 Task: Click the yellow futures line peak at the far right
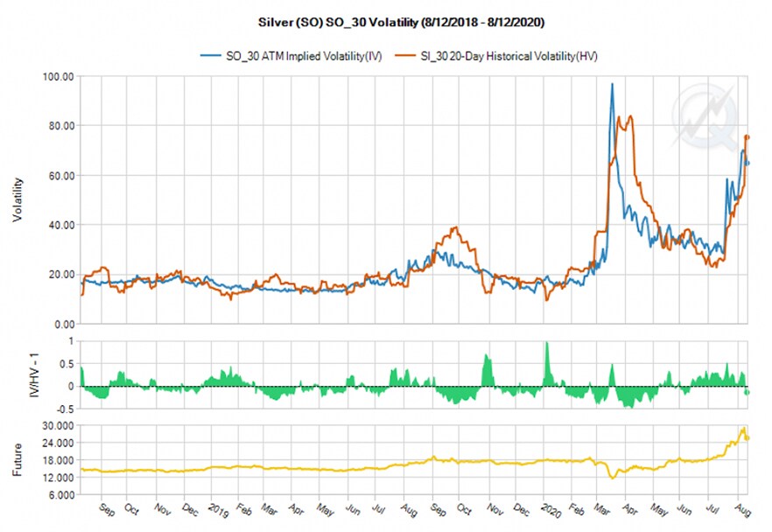[x=743, y=429]
